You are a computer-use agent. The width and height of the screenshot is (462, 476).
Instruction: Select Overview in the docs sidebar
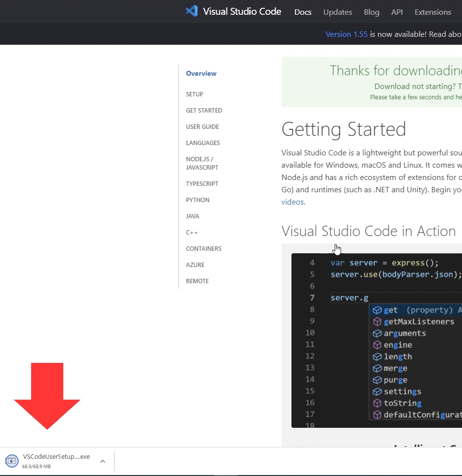pos(201,73)
